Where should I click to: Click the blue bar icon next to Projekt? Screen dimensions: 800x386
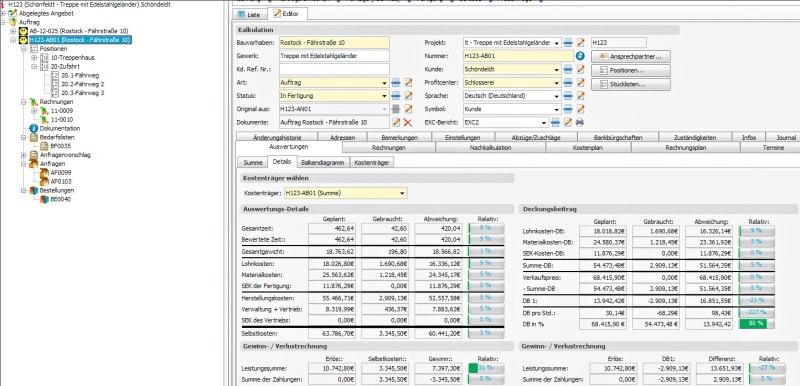(x=568, y=43)
